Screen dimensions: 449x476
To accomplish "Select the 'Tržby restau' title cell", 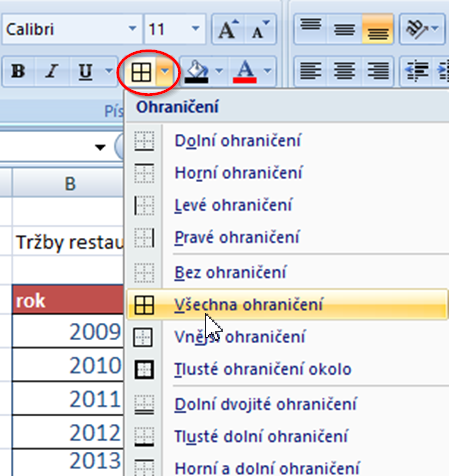I will [x=68, y=241].
